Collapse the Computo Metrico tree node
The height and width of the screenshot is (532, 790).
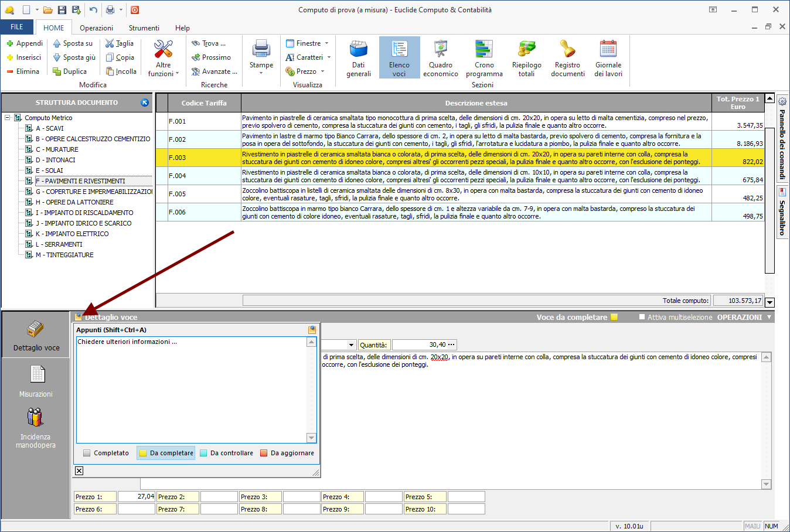(x=8, y=118)
